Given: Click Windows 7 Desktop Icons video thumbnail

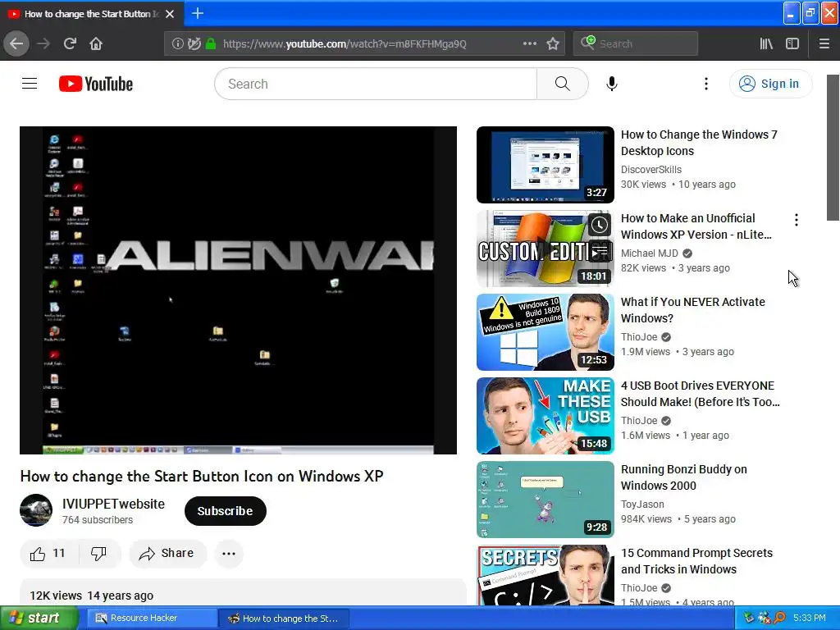Looking at the screenshot, I should coord(546,164).
